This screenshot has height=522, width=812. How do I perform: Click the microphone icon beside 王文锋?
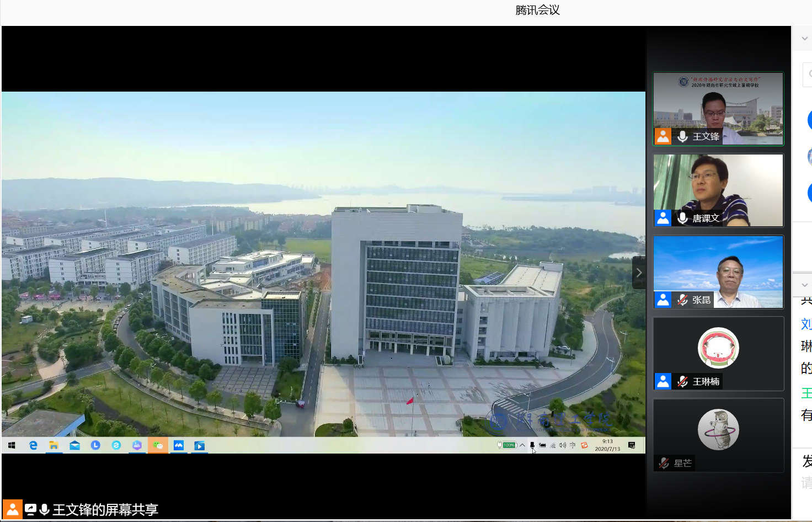click(682, 136)
